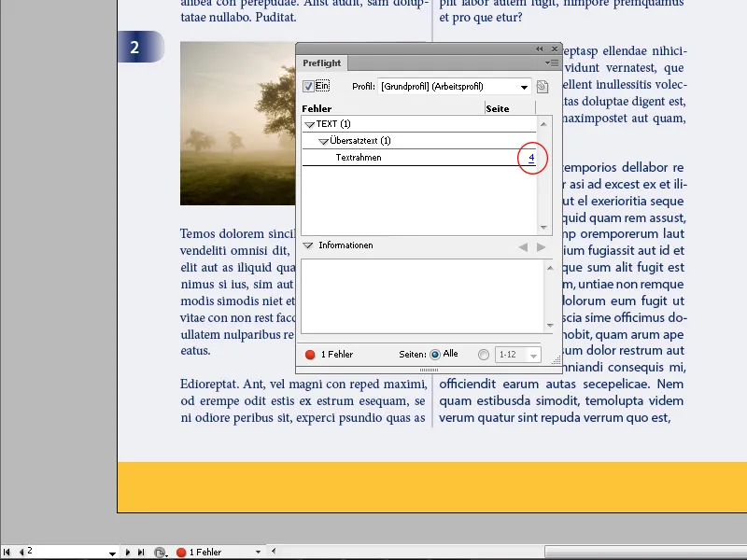
Task: Click the embed profile icon beside Profil dropdown
Action: point(543,86)
